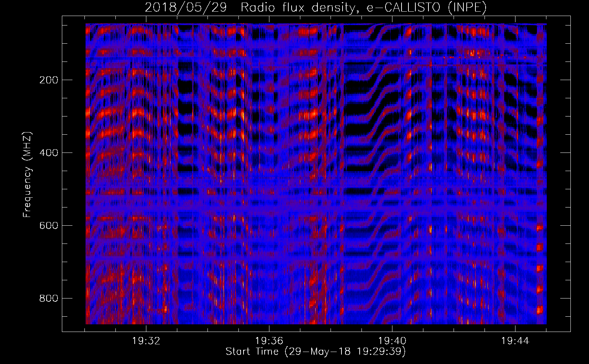The width and height of the screenshot is (589, 364).
Task: Click the "19:40" time tick label
Action: 392,341
